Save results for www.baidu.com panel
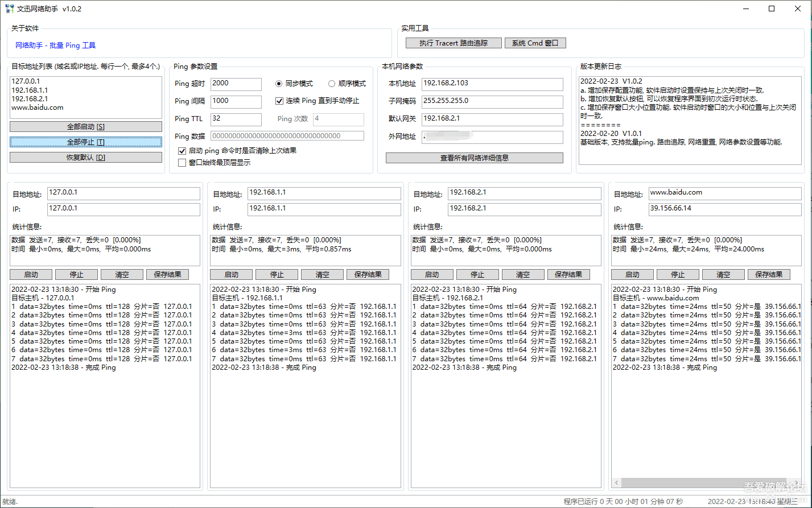Viewport: 812px width, 508px height. pos(769,274)
